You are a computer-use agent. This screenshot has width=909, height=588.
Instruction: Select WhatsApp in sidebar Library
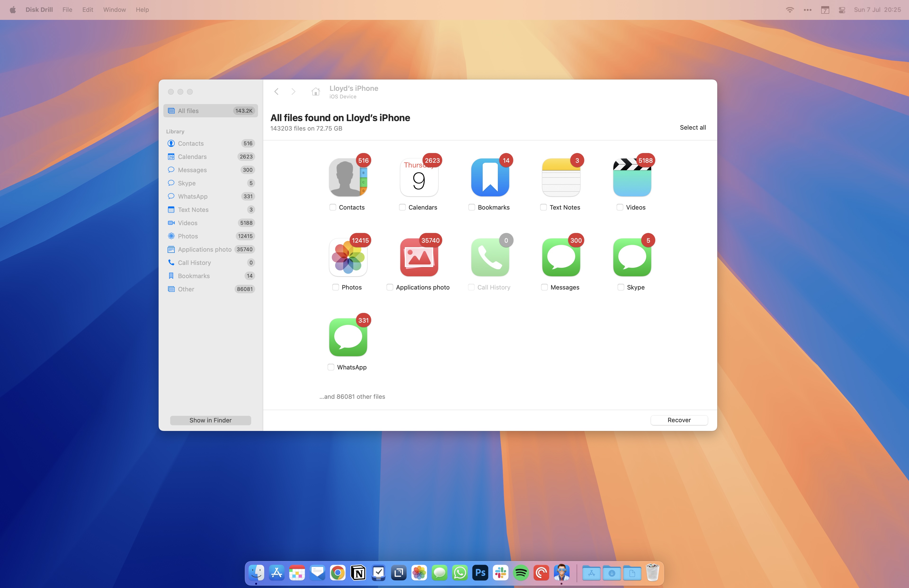tap(210, 197)
